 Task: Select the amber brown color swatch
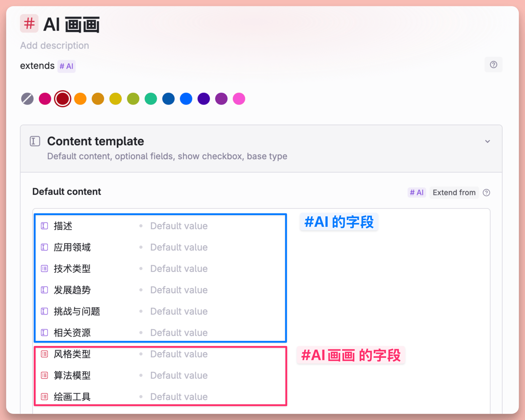(98, 99)
